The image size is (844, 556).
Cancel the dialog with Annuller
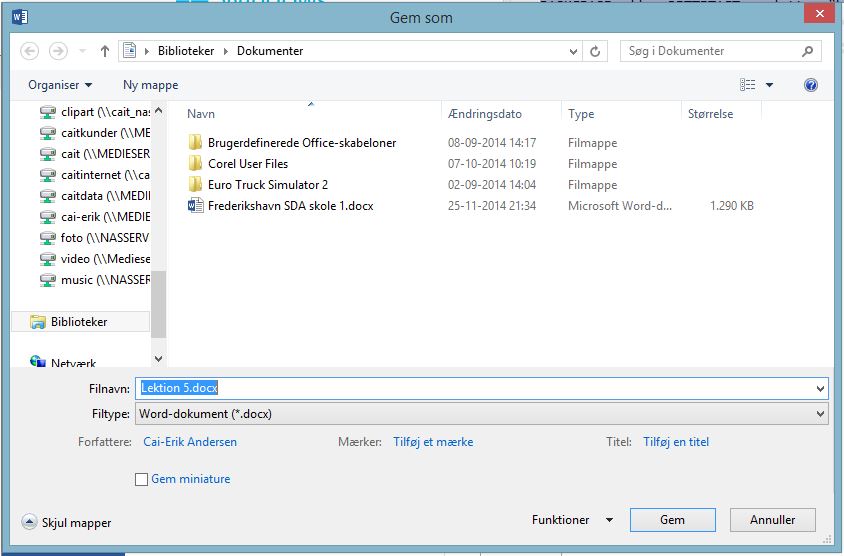(773, 520)
